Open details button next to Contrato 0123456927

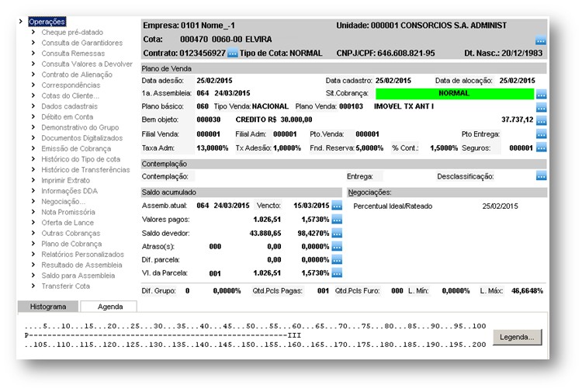click(232, 54)
